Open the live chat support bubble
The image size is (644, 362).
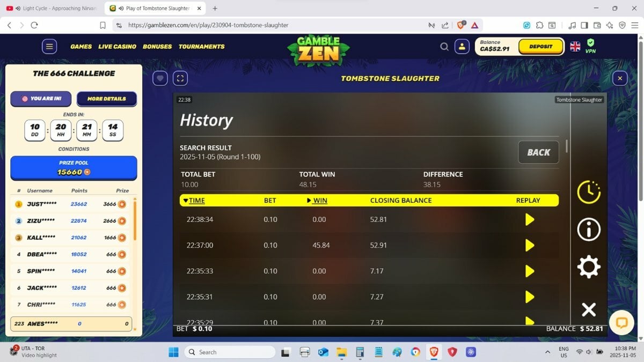click(x=621, y=322)
